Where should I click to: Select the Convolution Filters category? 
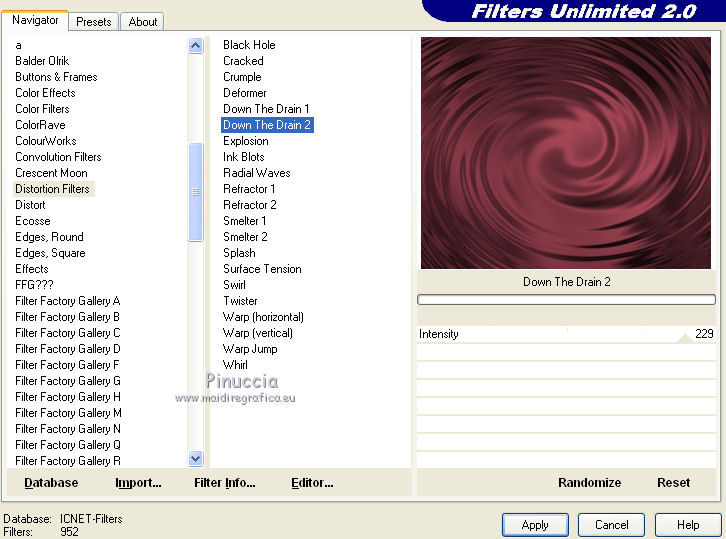click(58, 157)
